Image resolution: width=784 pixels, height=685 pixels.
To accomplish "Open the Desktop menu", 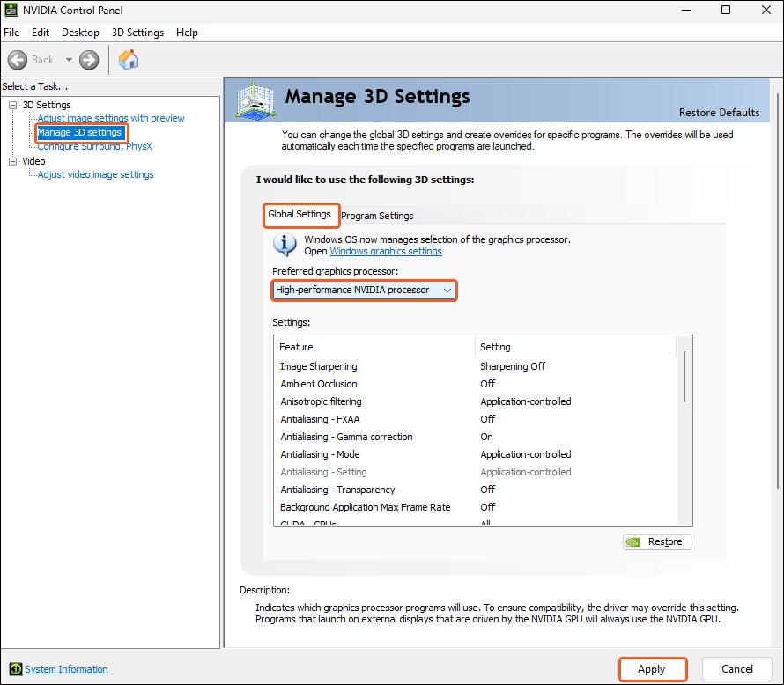I will [x=80, y=33].
